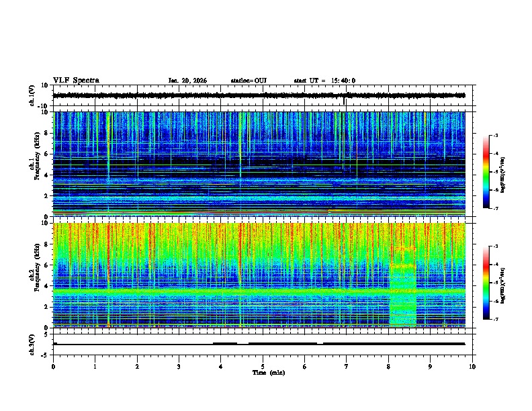Click the "-3" label on ch.1 color bar
This screenshot has height=411, width=532.
pos(496,135)
